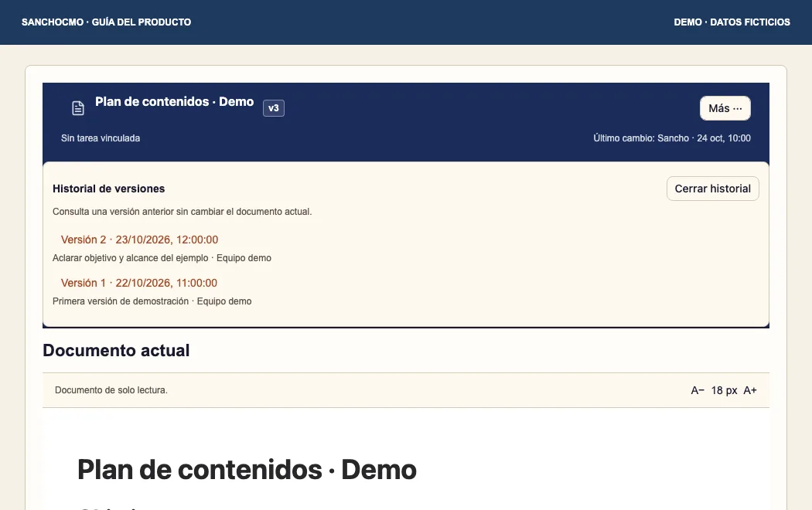Click the Plan de contenidos · Demo header title
The width and height of the screenshot is (812, 510).
point(175,101)
